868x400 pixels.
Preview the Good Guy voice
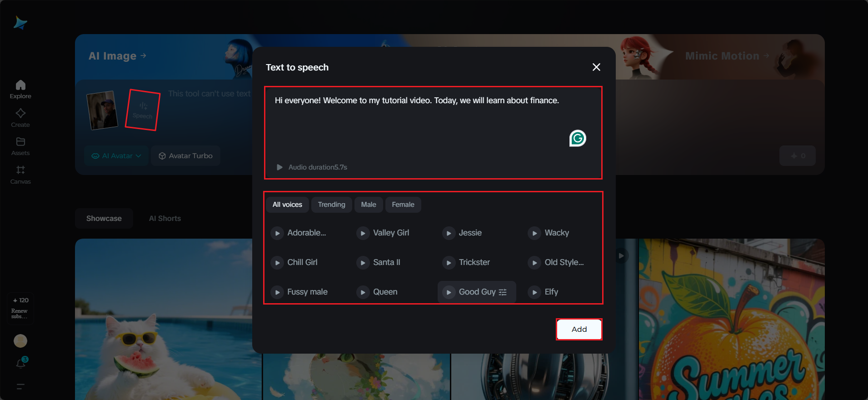449,292
